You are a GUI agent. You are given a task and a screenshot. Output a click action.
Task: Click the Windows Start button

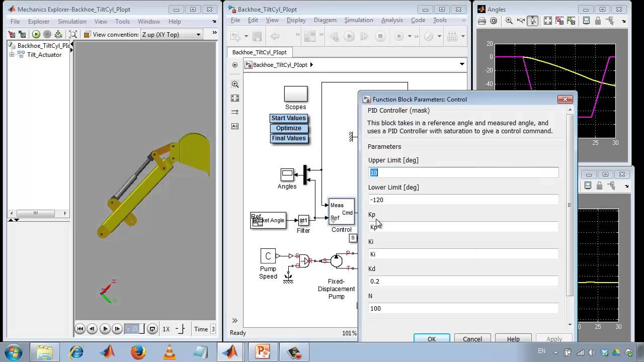click(x=13, y=351)
